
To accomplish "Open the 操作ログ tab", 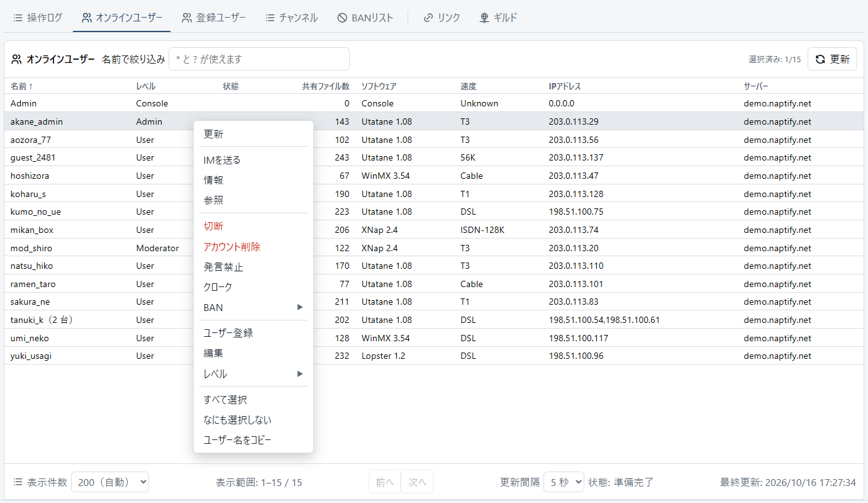I will [38, 18].
